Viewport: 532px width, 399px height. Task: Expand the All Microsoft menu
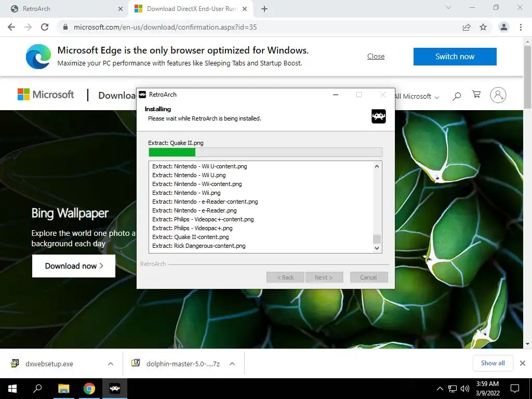coord(417,96)
